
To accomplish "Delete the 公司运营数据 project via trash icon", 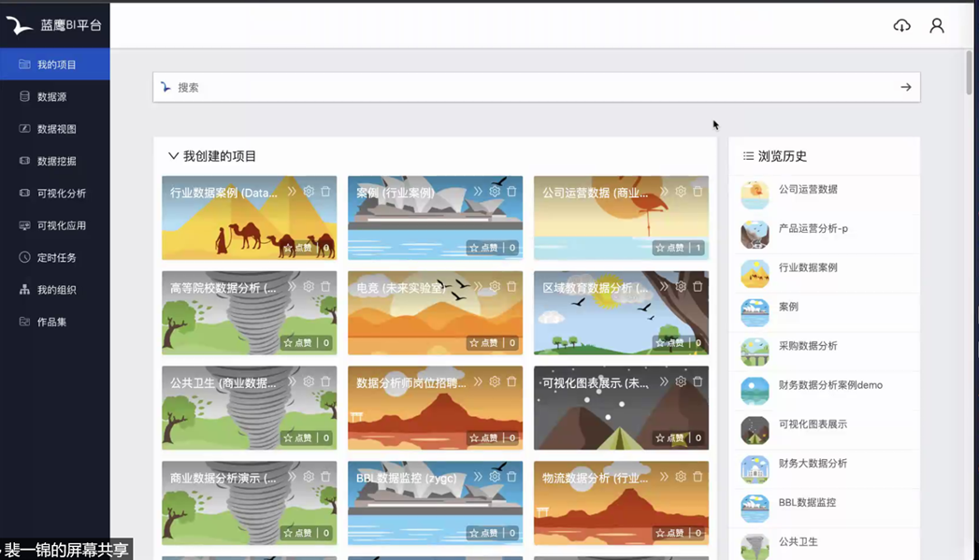I will 698,192.
